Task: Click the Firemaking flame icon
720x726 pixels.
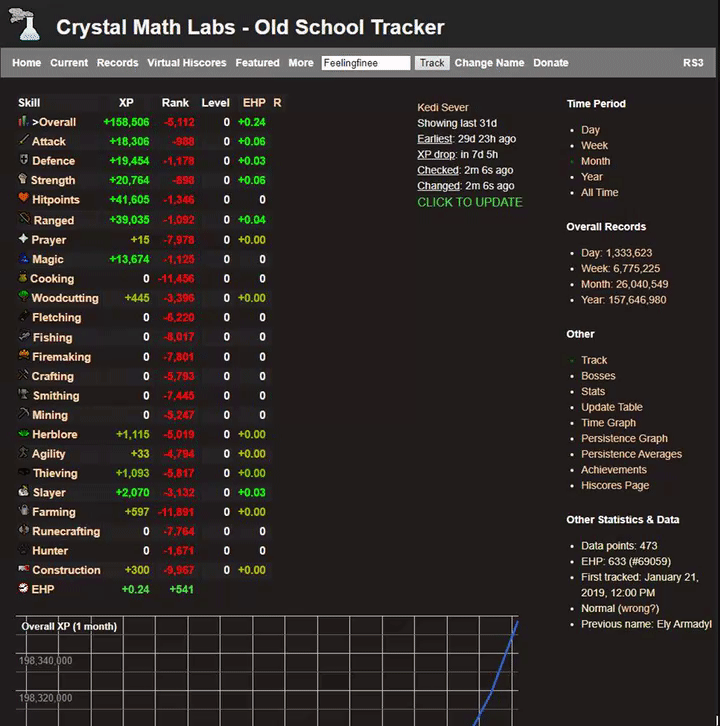Action: (x=24, y=355)
